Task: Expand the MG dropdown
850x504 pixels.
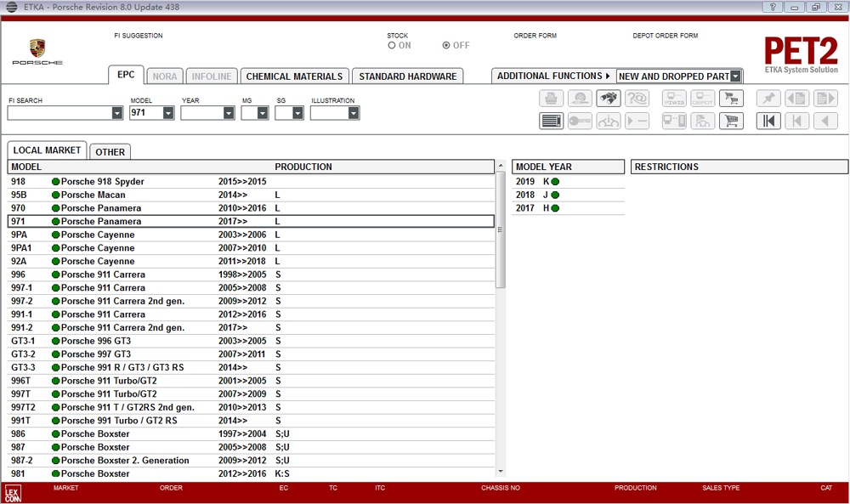Action: click(263, 113)
